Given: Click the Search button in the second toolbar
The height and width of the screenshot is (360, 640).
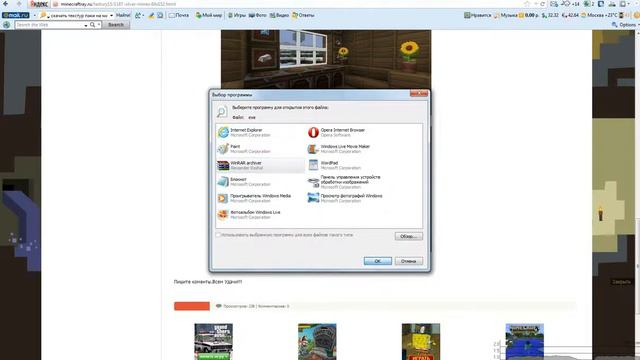Looking at the screenshot, I should (x=116, y=25).
